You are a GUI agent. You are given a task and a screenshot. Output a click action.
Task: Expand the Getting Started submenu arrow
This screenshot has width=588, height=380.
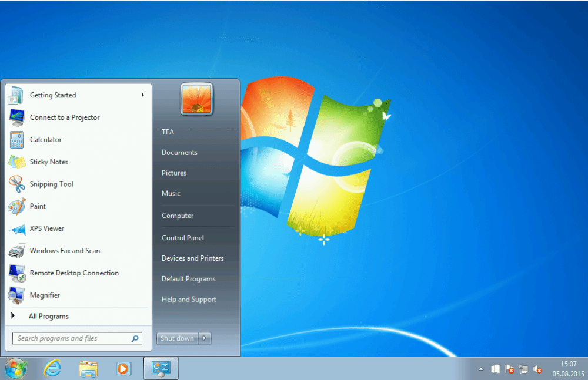(142, 95)
